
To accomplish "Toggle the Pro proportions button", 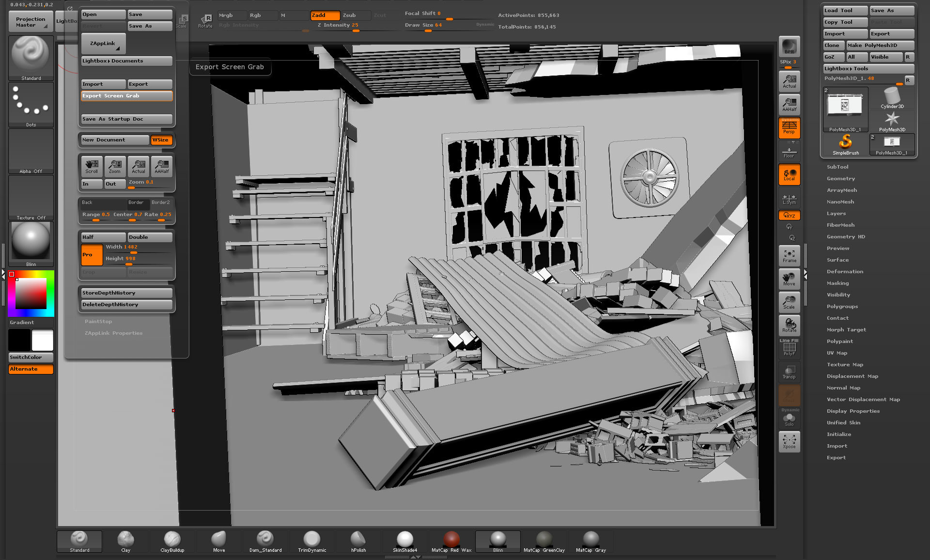I will (x=92, y=255).
